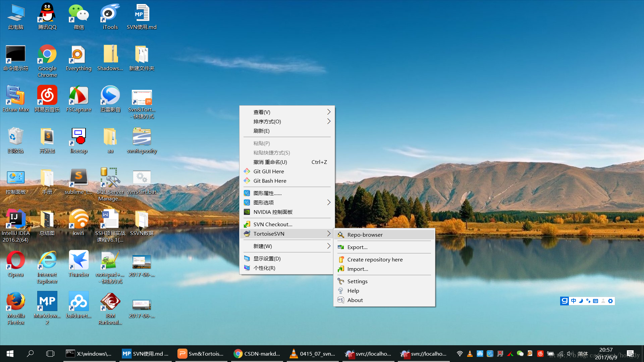
Task: Open TortoiseSVN Settings entry
Action: click(357, 281)
